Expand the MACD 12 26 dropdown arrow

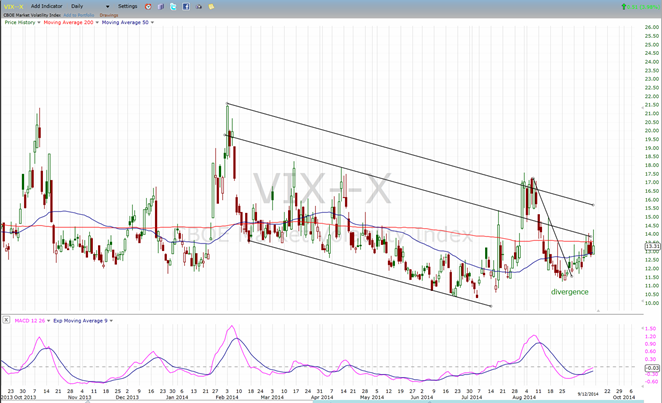[49, 321]
